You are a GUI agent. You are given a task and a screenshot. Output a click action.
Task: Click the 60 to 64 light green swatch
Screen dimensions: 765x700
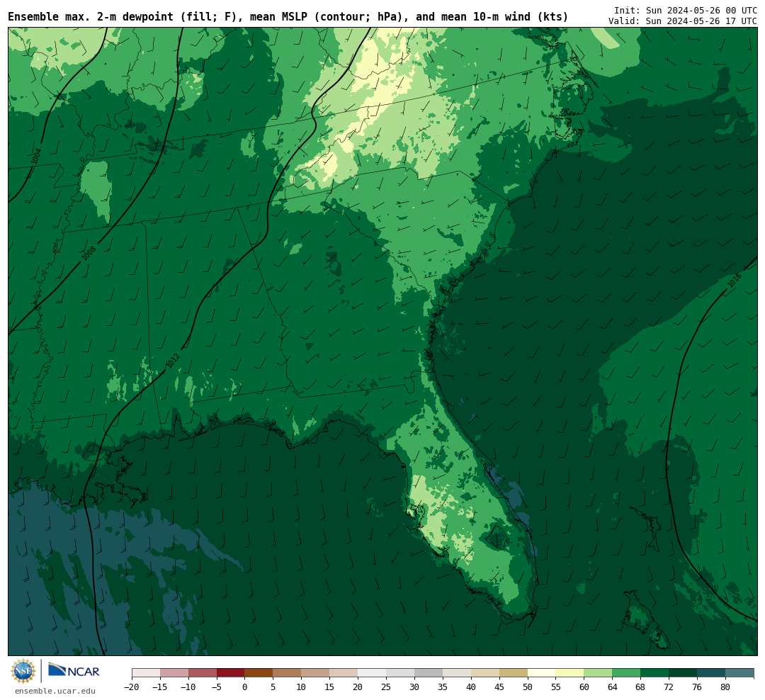pyautogui.click(x=598, y=673)
